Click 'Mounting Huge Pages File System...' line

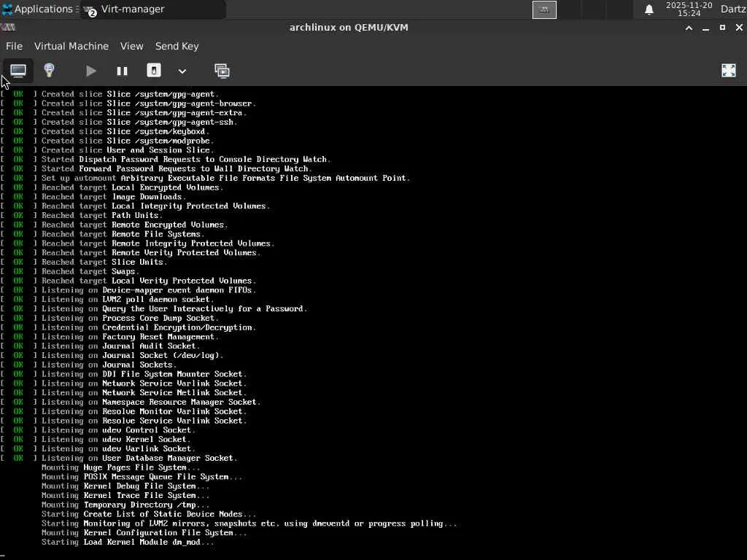[x=120, y=467]
